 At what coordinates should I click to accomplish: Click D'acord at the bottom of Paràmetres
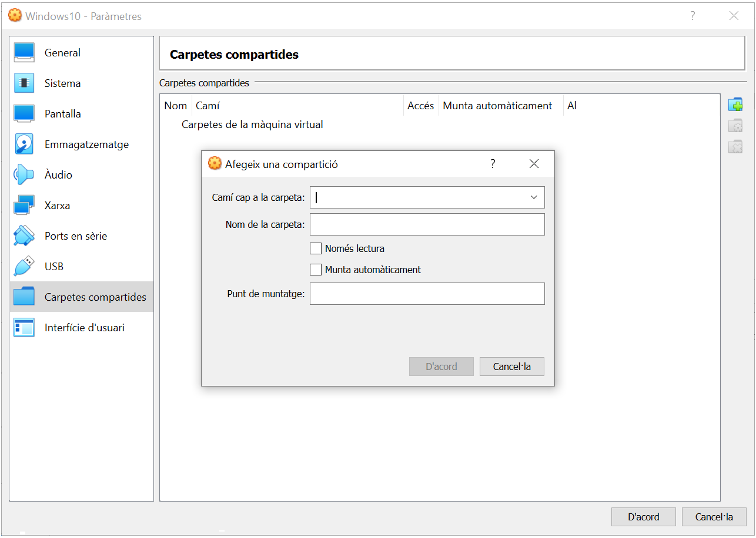pos(643,517)
